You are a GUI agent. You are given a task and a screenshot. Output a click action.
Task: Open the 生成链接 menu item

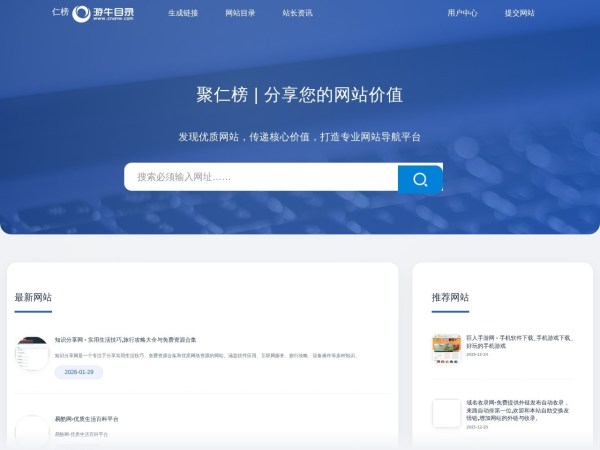click(183, 13)
